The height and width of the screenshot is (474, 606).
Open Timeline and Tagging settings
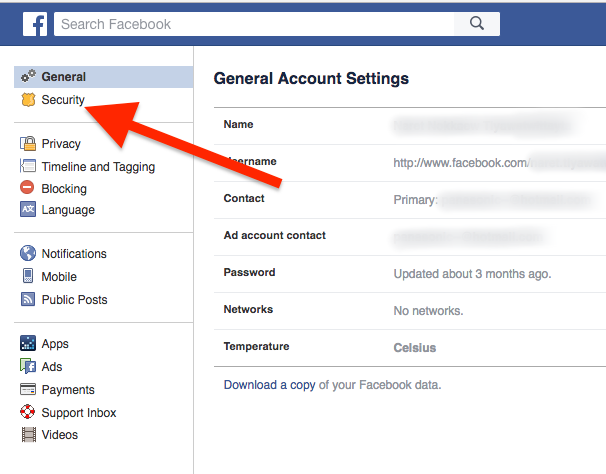[x=98, y=167]
